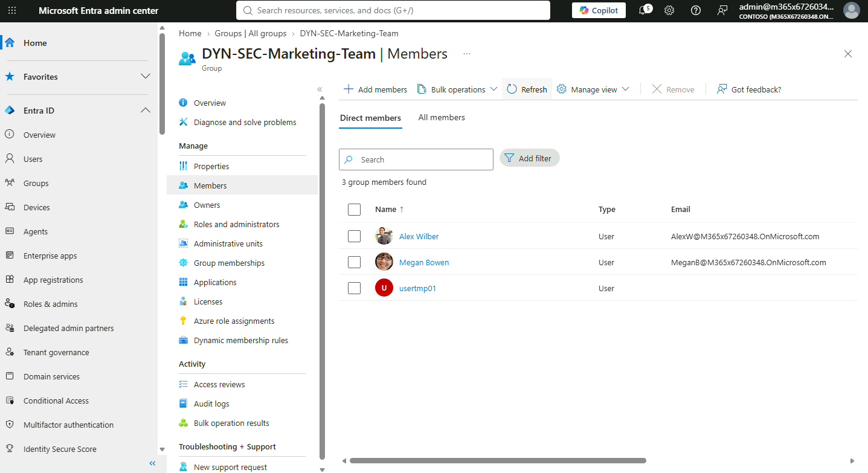Open Roles & admins in the sidebar

[51, 304]
